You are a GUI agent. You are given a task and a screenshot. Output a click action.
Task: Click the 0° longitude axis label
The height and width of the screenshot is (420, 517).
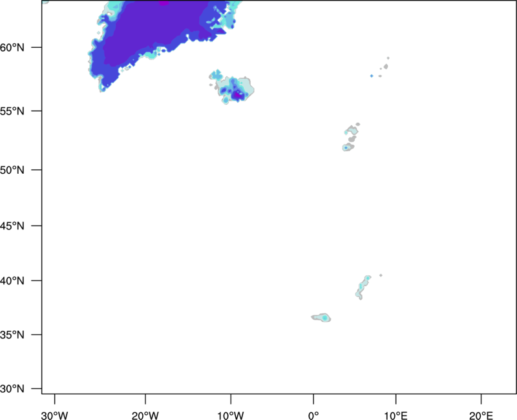click(x=313, y=414)
